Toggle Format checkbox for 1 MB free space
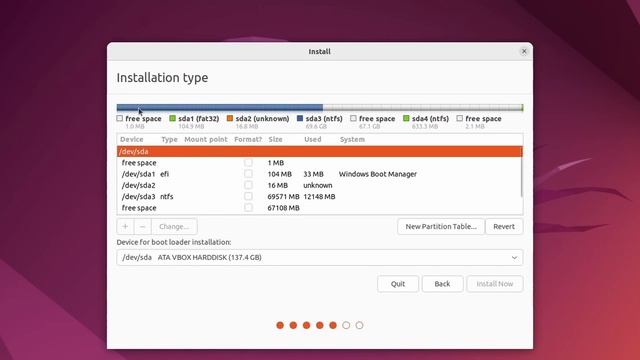Image resolution: width=640 pixels, height=360 pixels. point(248,162)
